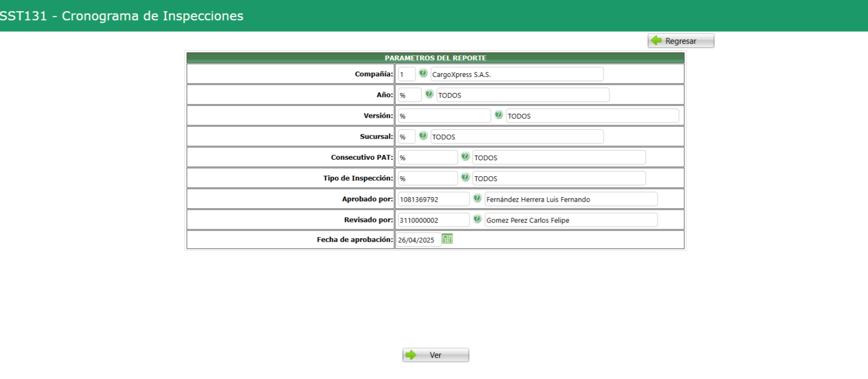Focus the Compañía code field
Image resolution: width=868 pixels, height=379 pixels.
406,74
